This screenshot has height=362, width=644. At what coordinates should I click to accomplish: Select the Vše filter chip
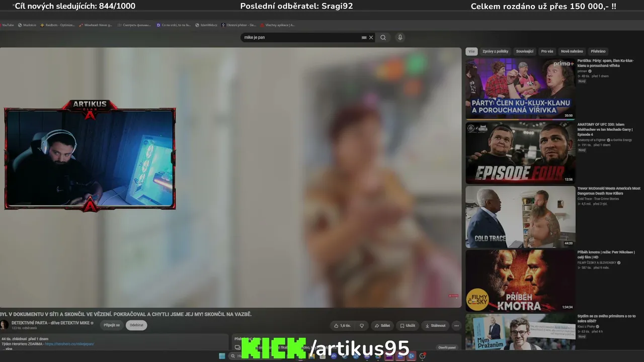point(471,51)
